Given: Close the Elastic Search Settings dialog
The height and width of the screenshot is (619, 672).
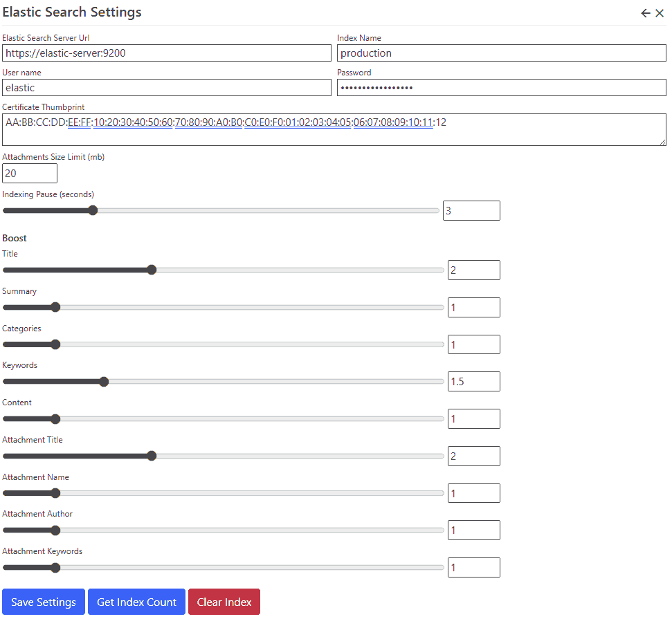Looking at the screenshot, I should 660,12.
